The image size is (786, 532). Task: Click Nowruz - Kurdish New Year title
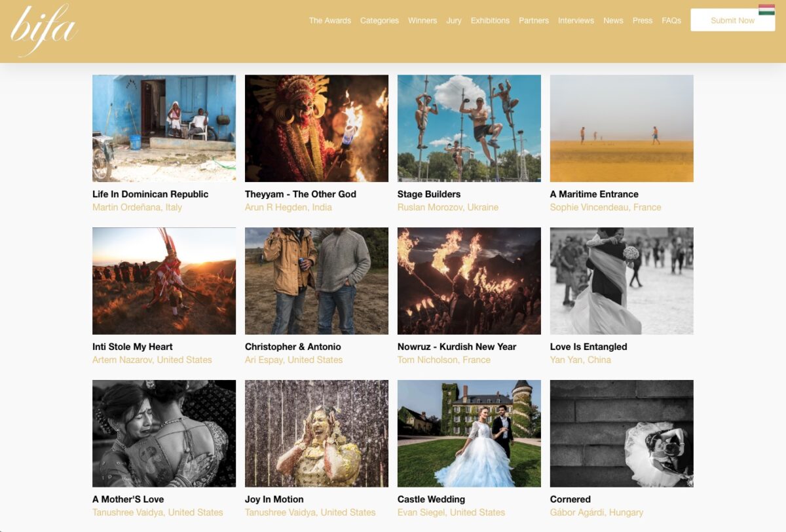click(457, 347)
